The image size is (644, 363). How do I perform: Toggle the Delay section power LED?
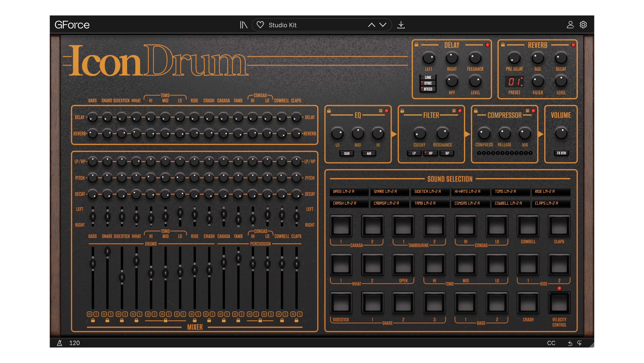pos(487,45)
